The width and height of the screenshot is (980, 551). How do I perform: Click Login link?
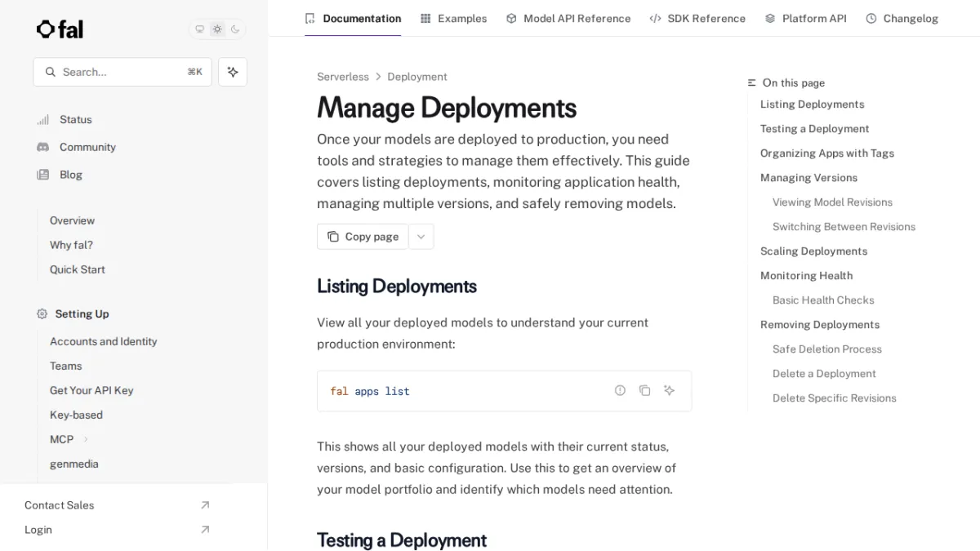pyautogui.click(x=38, y=530)
